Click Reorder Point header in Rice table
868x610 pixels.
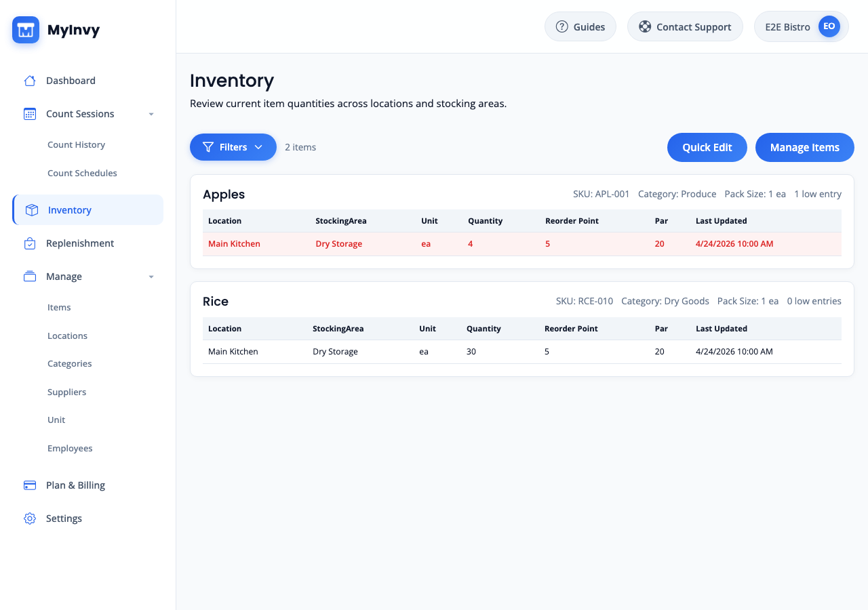point(571,329)
